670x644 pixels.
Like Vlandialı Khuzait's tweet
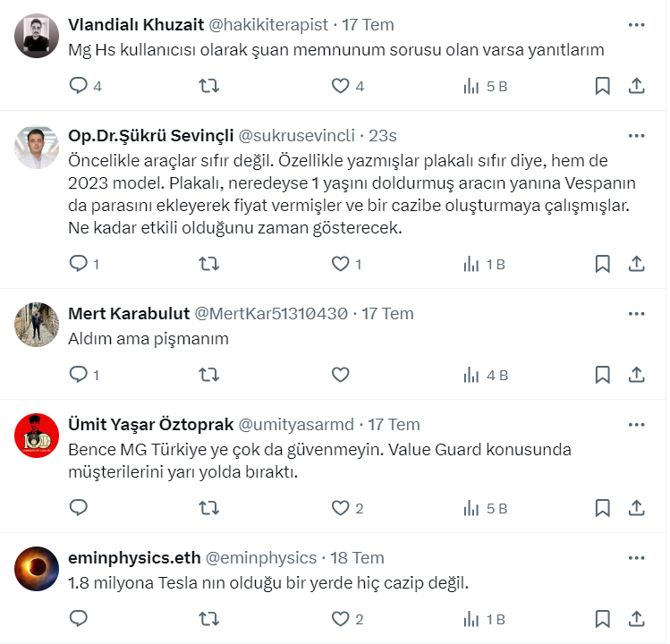(x=340, y=86)
